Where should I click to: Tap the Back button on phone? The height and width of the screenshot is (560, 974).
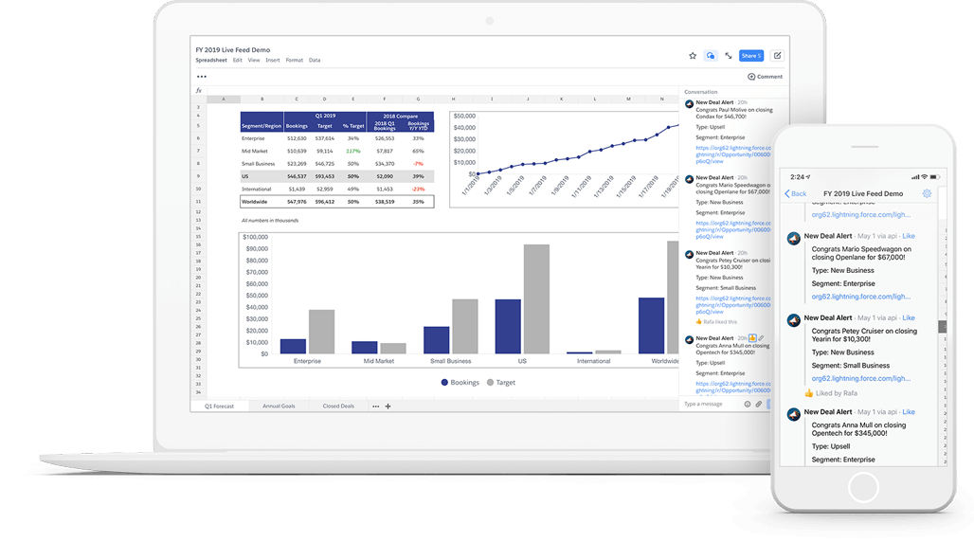(x=796, y=193)
